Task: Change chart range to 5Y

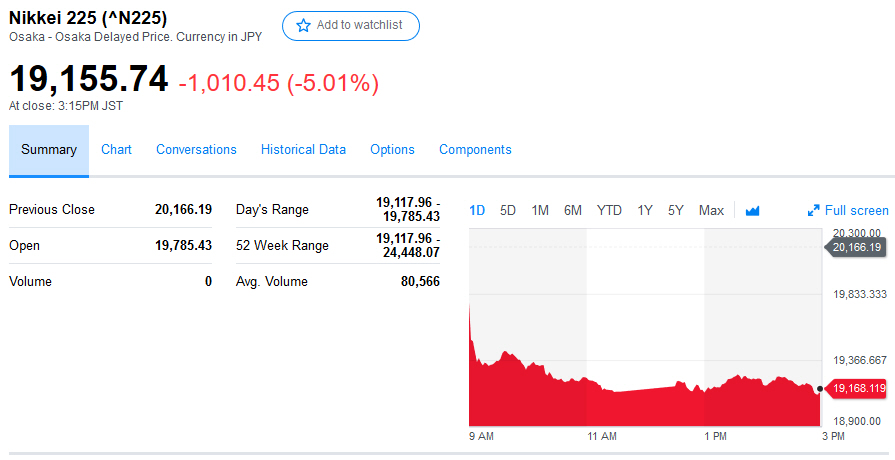Action: click(x=676, y=210)
